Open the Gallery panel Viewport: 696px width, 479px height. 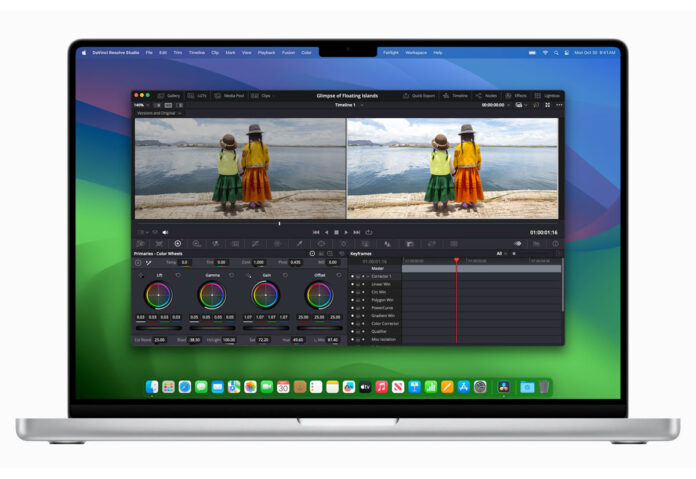point(169,96)
